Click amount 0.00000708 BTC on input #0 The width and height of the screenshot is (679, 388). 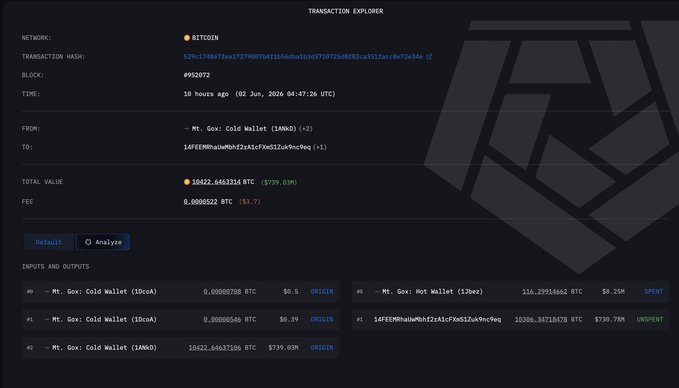click(222, 292)
